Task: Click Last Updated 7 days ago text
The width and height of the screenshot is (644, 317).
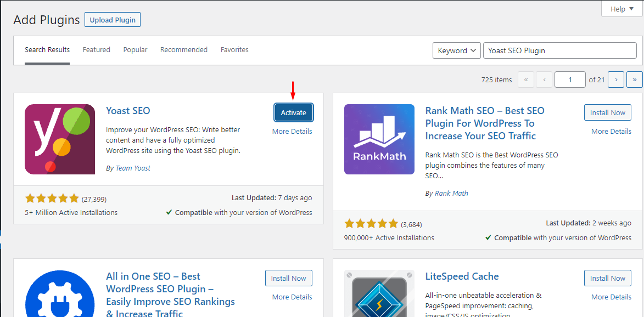Action: (x=272, y=197)
